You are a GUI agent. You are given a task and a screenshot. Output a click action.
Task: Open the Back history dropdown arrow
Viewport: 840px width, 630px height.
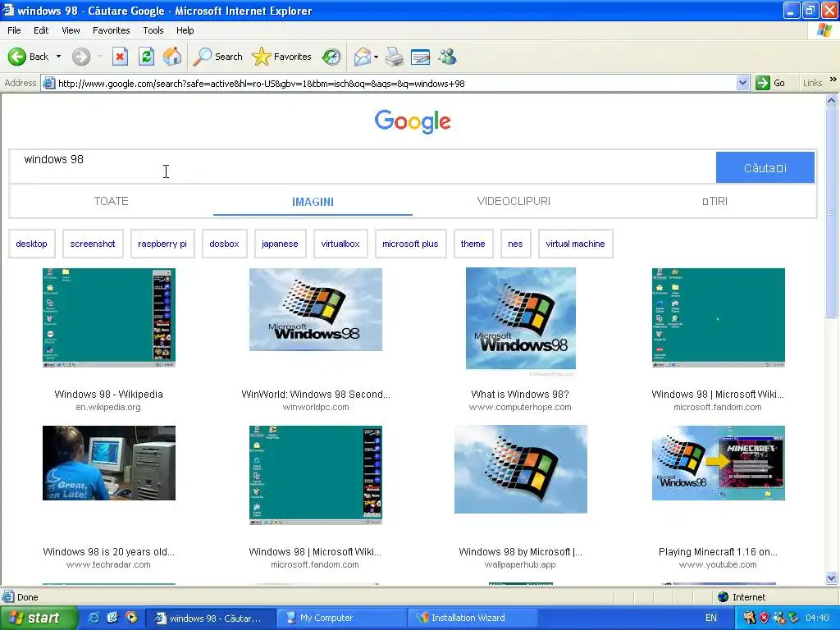coord(58,57)
